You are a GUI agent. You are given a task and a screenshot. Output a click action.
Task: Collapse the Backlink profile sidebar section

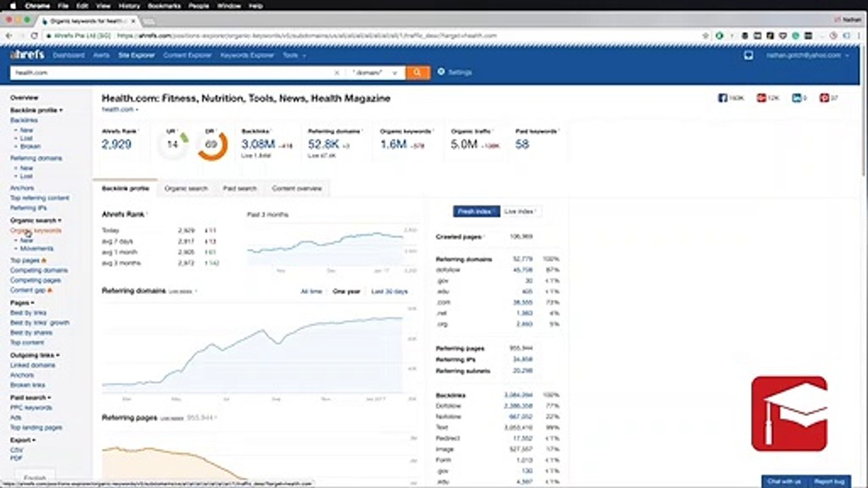coord(37,110)
